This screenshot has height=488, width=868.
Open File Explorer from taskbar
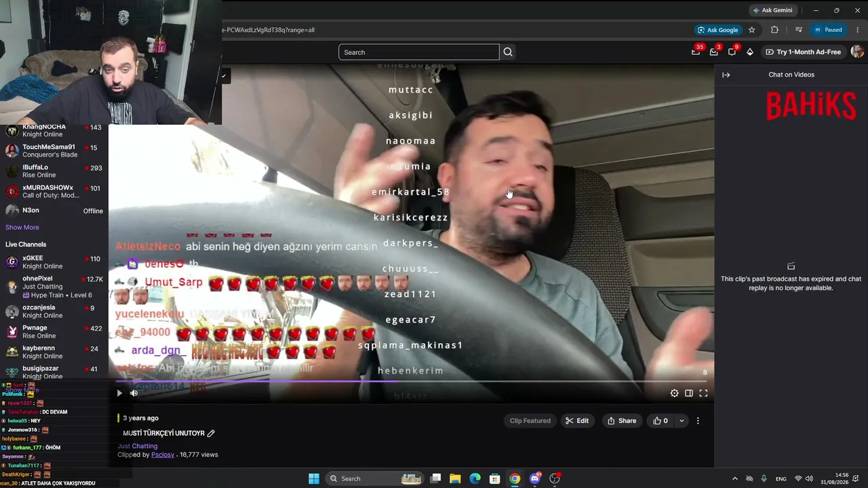(455, 479)
